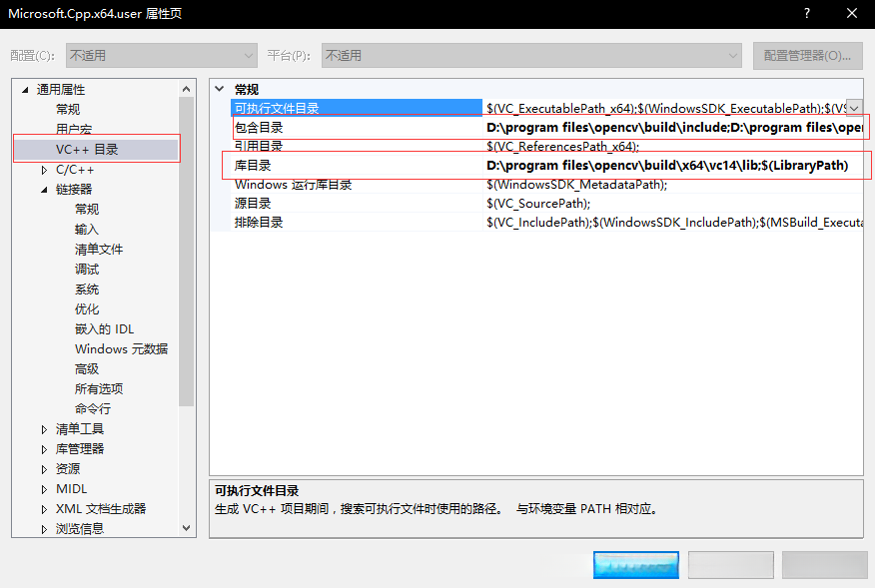Click the help question mark icon
The image size is (875, 588).
point(805,13)
